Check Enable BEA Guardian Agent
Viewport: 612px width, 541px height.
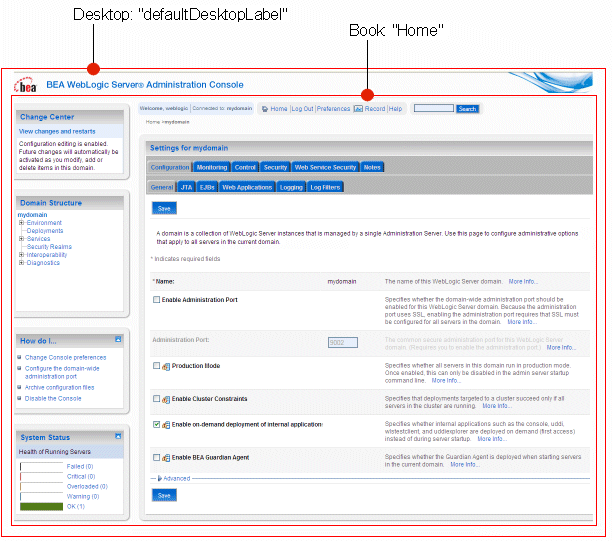coord(157,457)
